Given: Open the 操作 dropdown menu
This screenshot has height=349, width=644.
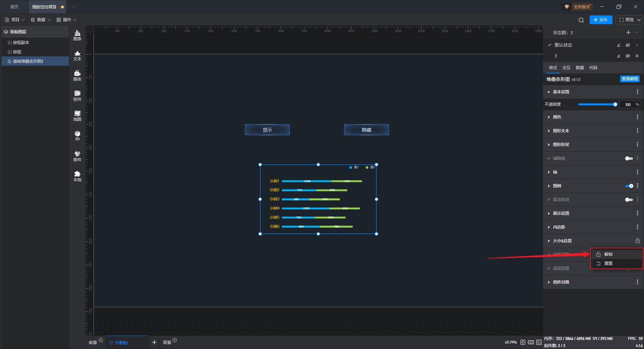Looking at the screenshot, I should 66,20.
